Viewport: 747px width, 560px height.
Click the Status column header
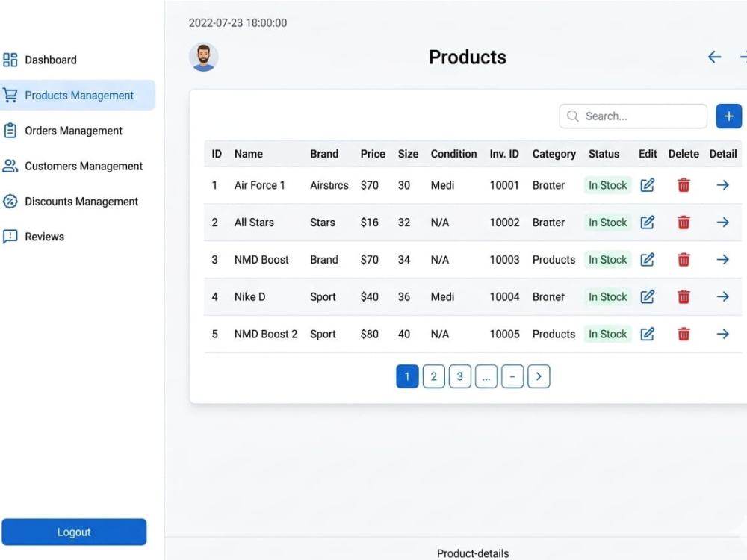604,154
